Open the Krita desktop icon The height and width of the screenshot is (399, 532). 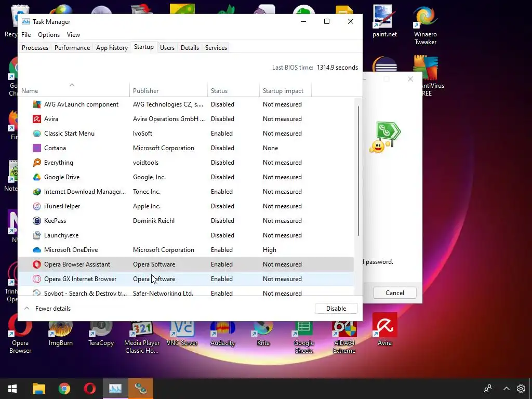point(263,333)
